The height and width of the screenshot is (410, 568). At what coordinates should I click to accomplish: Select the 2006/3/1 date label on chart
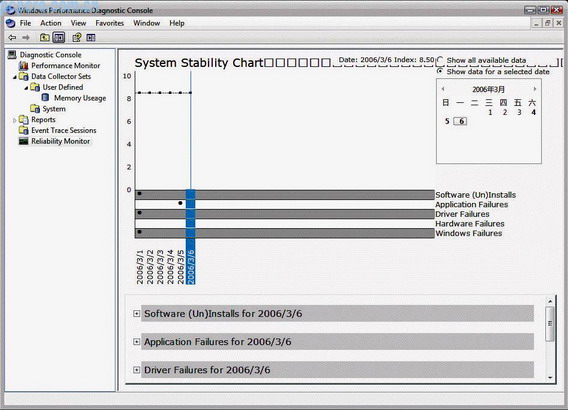(140, 266)
